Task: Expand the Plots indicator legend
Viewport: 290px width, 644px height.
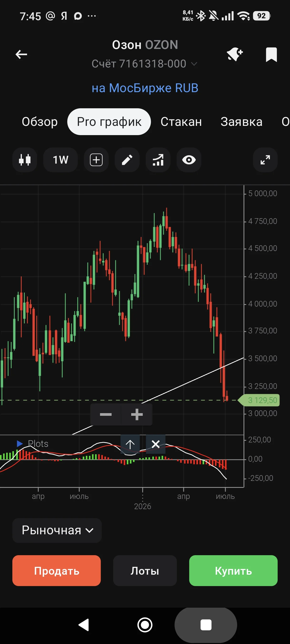Action: pyautogui.click(x=20, y=444)
